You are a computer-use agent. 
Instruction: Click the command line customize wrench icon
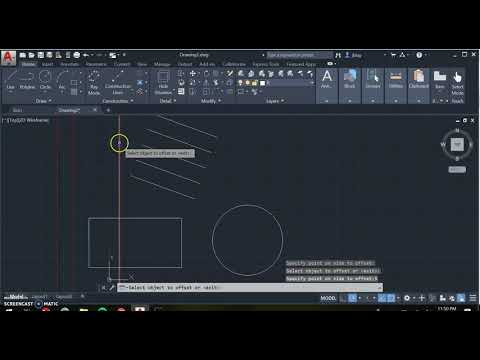112,287
